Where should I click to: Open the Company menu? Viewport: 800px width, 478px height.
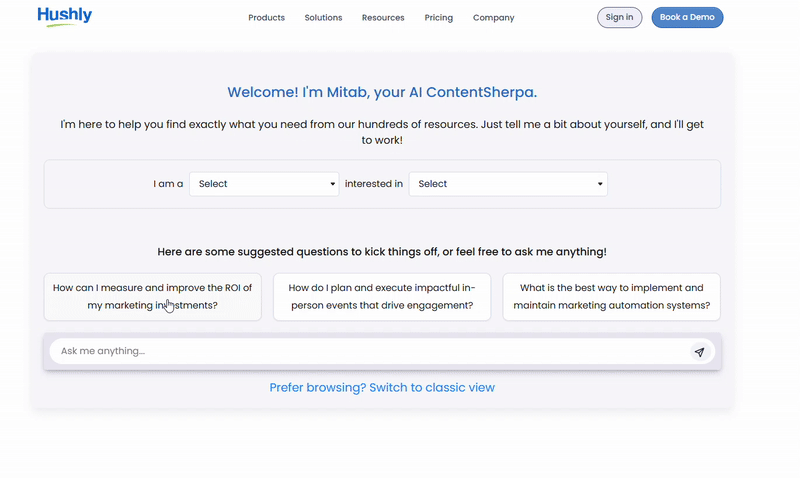tap(493, 18)
